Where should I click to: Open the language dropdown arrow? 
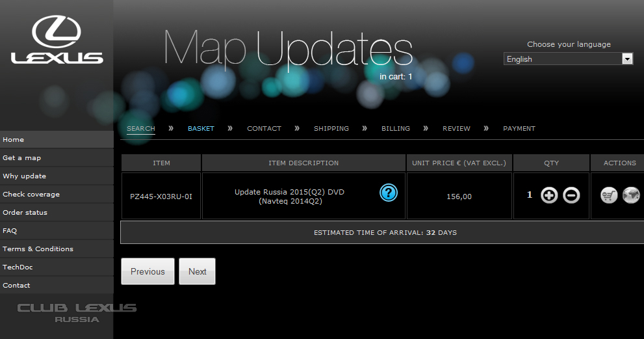627,59
